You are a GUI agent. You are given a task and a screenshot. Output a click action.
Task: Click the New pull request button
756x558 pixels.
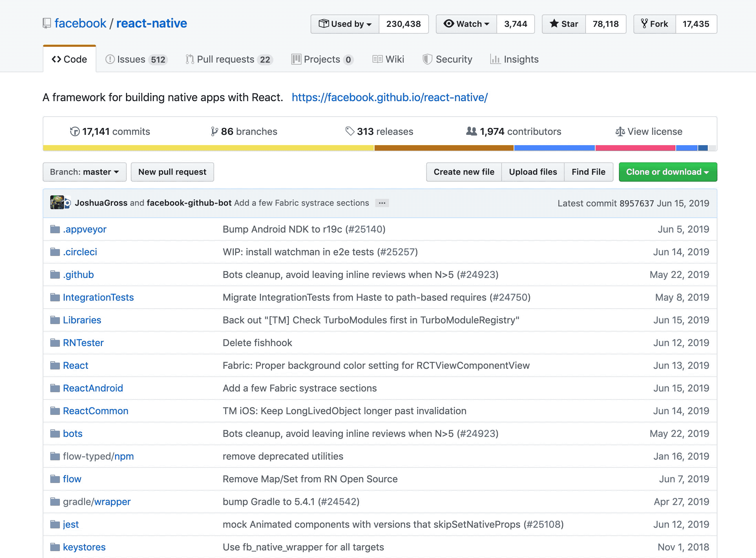(x=172, y=172)
